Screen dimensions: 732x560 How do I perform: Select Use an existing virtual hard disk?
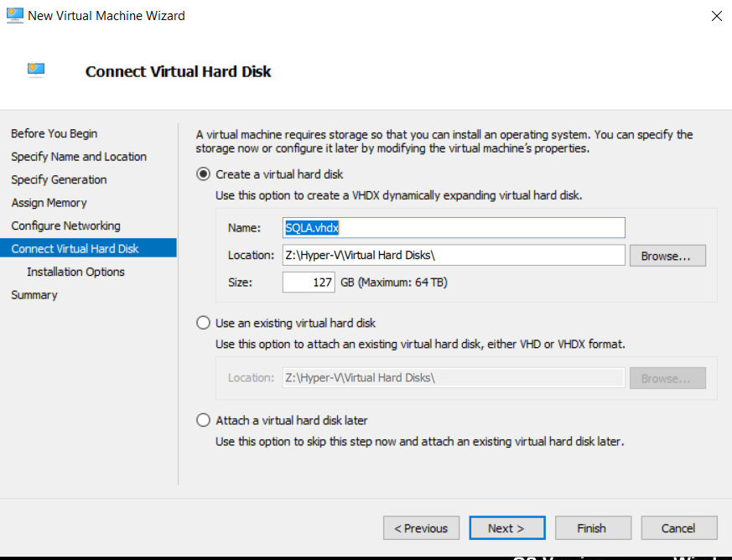coord(203,323)
